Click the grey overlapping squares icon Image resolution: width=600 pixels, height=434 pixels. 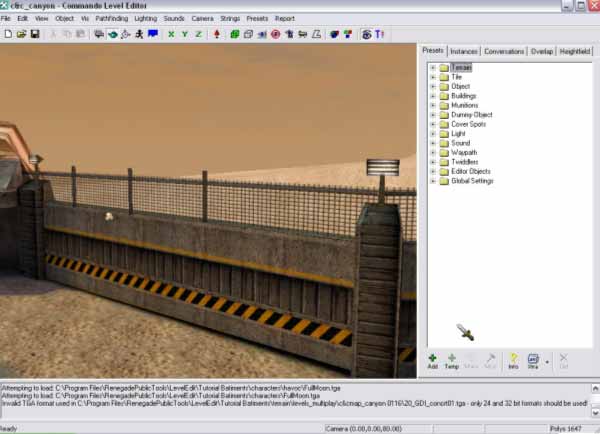[248, 34]
